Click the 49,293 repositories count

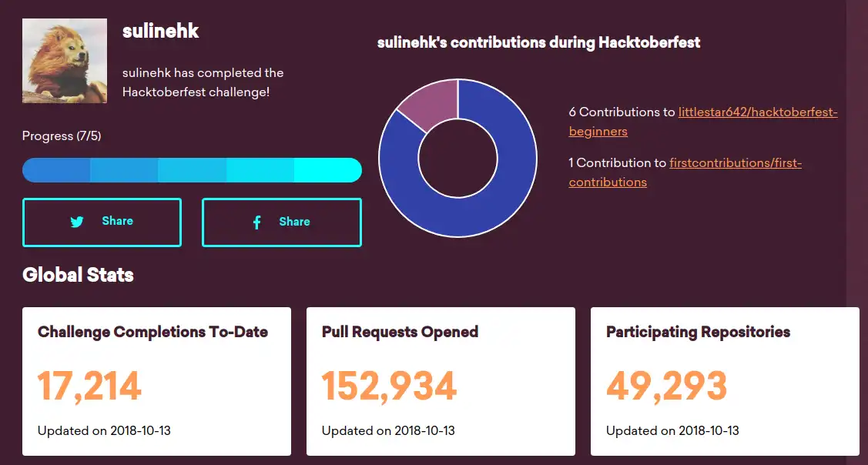click(x=666, y=386)
